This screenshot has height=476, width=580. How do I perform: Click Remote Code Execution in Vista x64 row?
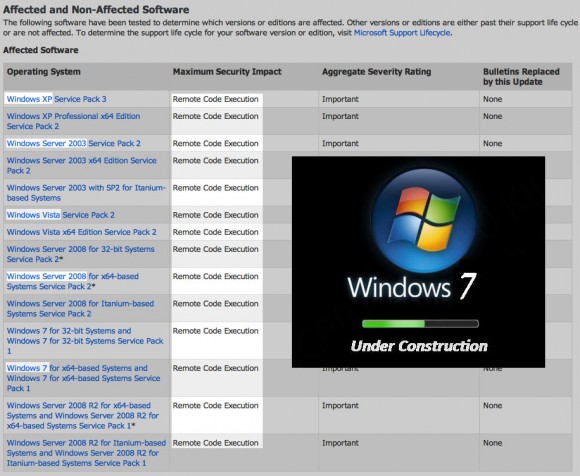point(216,232)
